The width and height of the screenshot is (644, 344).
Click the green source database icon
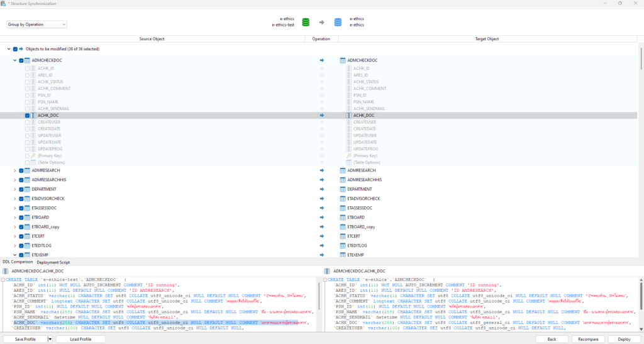[x=306, y=22]
